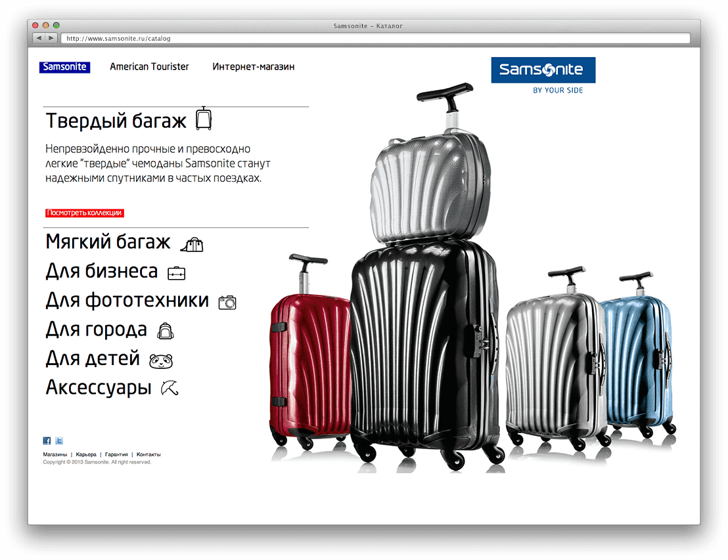
Task: Click the panda icon beside Для детей
Action: 160,360
